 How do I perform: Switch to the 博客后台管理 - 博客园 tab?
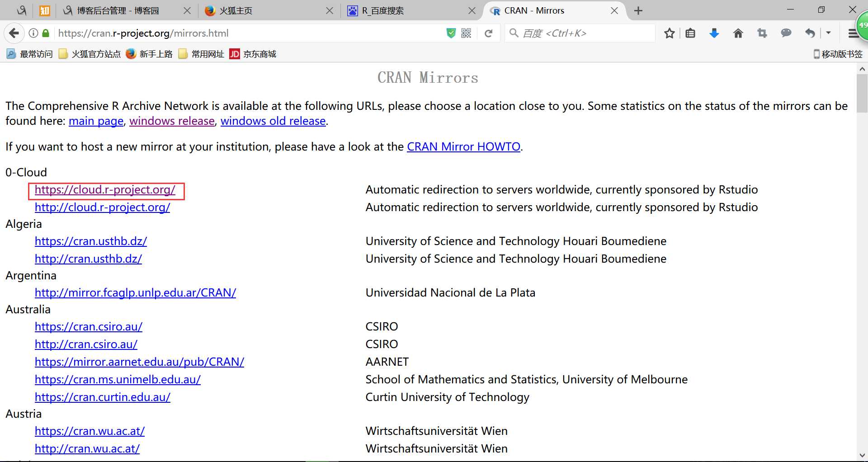(118, 11)
